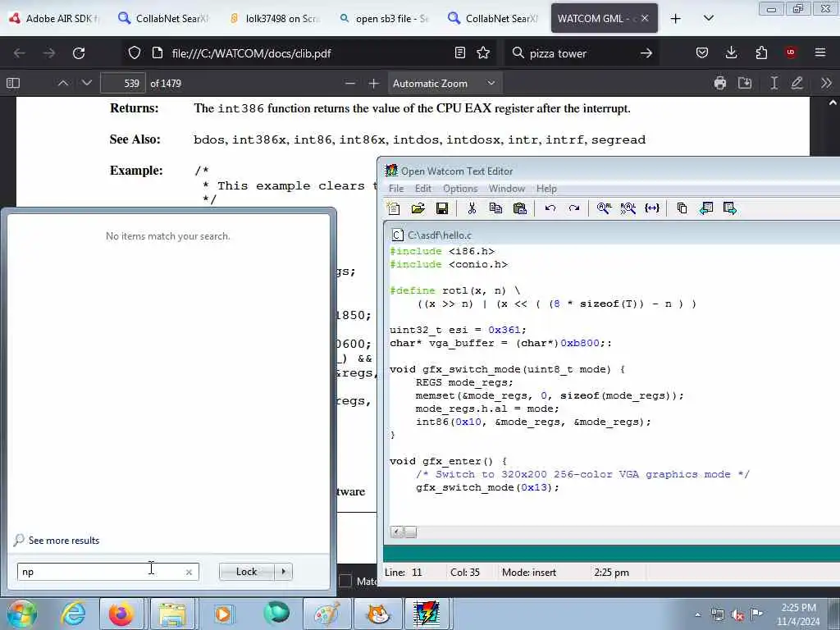This screenshot has width=840, height=630.
Task: Click Open file icon in Watcom editor
Action: [x=418, y=208]
